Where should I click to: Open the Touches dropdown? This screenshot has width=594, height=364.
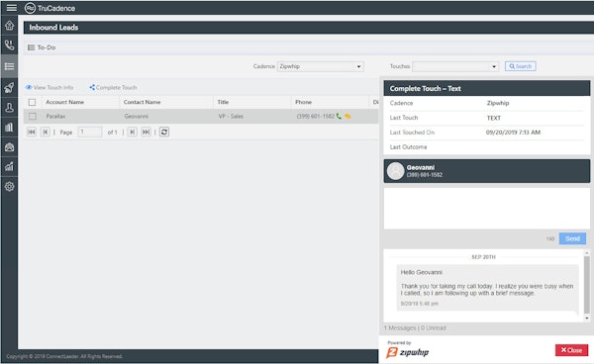pyautogui.click(x=455, y=66)
